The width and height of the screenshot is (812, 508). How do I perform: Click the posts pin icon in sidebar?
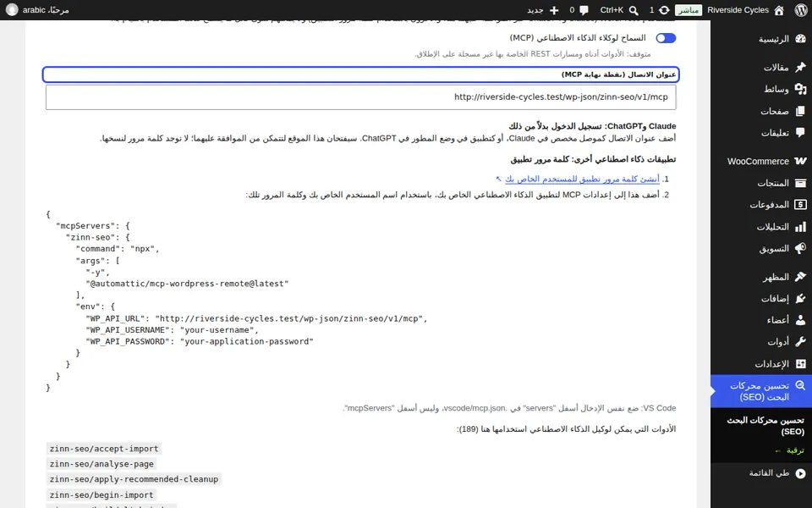[x=801, y=67]
